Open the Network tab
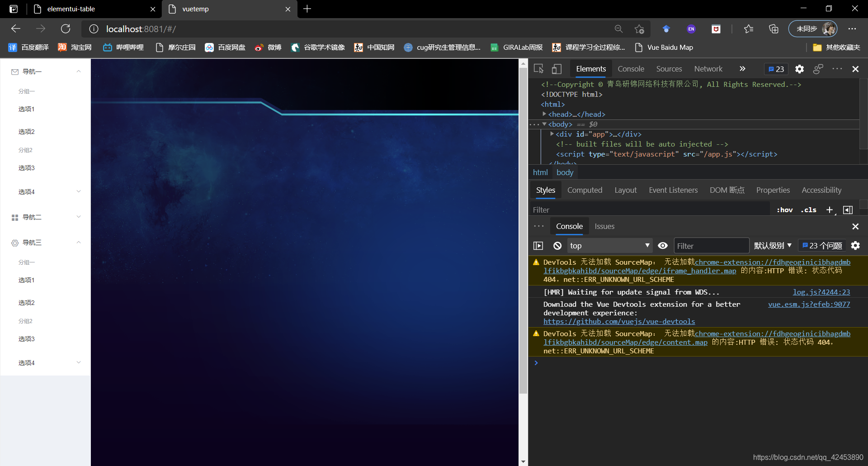This screenshot has height=466, width=868. [708, 69]
